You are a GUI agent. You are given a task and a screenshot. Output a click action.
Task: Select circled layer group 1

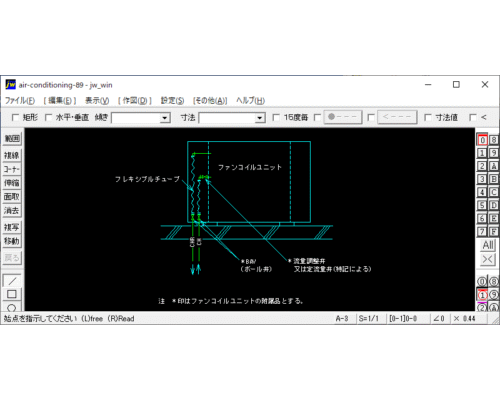482,295
